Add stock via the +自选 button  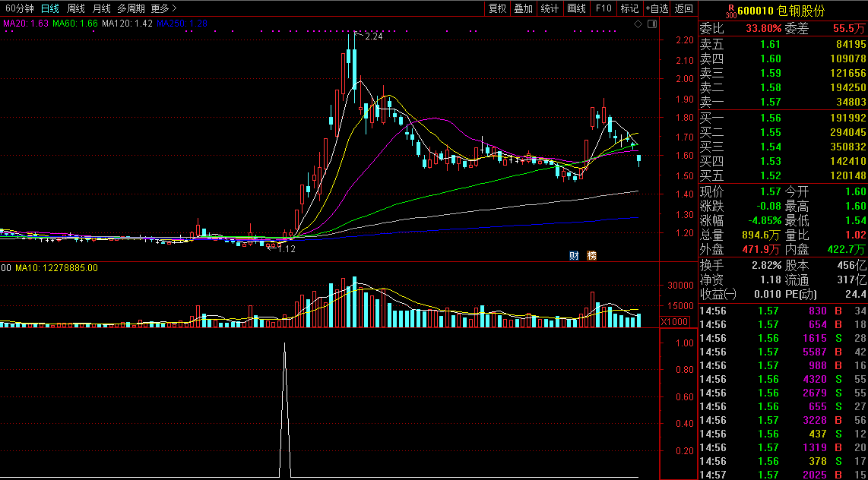(657, 8)
